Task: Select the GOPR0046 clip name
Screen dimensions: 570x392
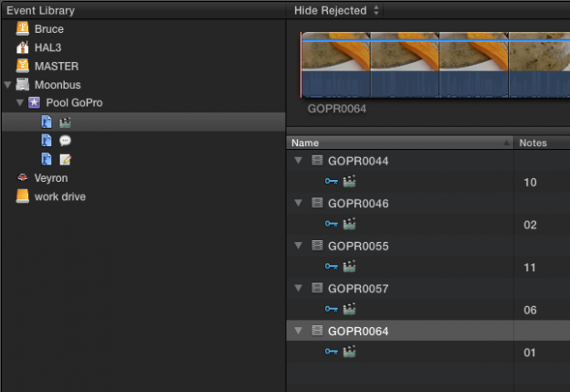Action: tap(358, 203)
